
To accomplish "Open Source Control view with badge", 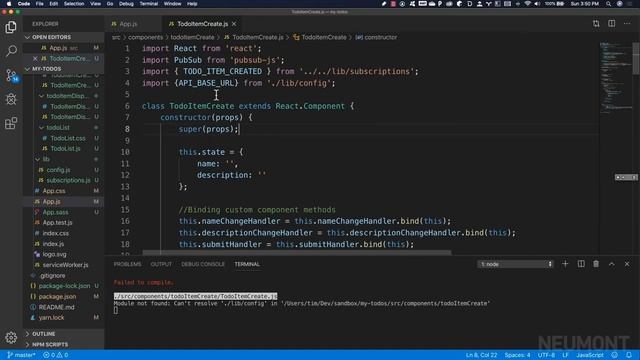I will 11,76.
